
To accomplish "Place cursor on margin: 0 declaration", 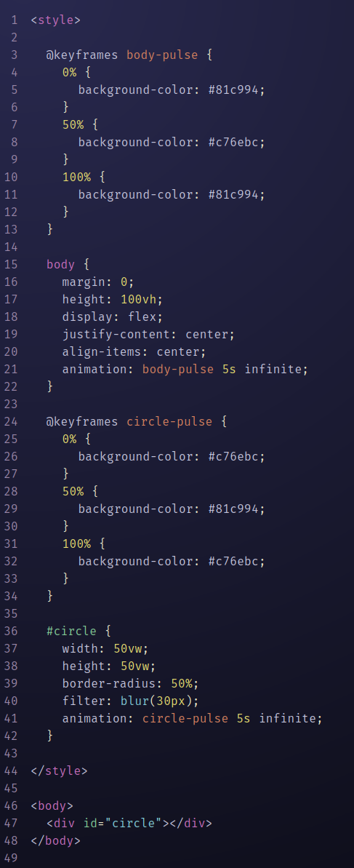I will [x=98, y=282].
